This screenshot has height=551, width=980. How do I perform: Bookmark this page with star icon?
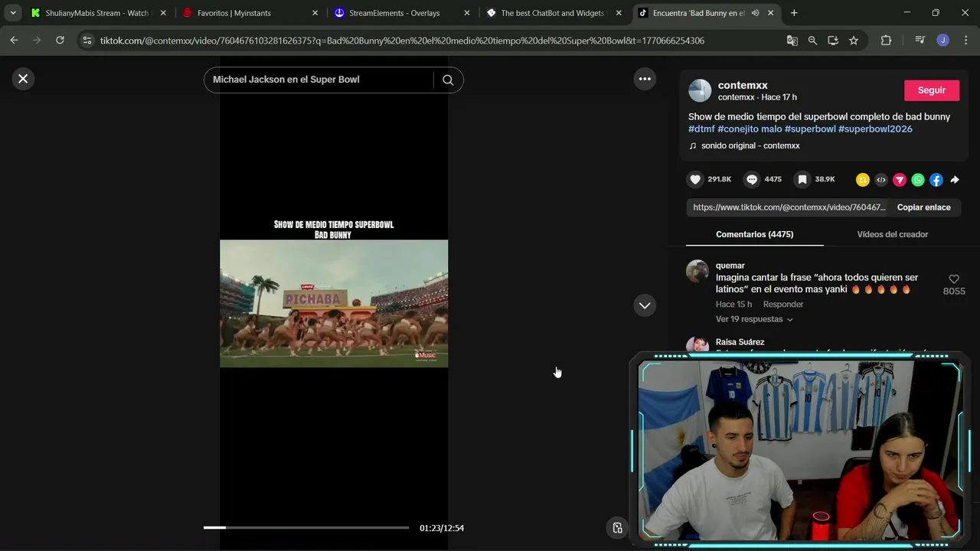[x=854, y=41]
